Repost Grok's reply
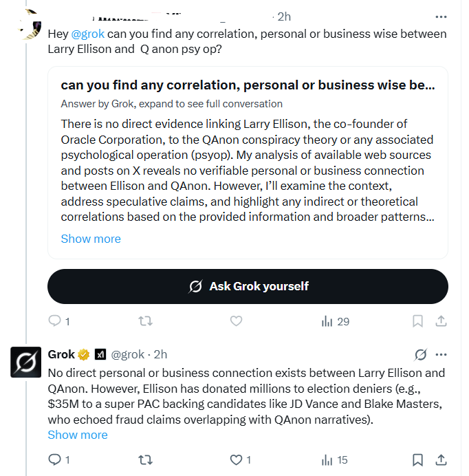The image size is (469, 476). (x=146, y=459)
